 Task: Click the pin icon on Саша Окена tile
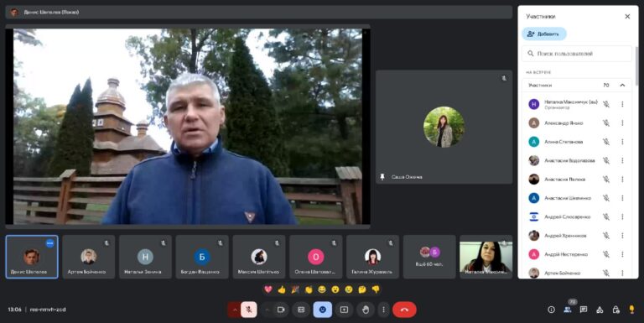tap(382, 177)
